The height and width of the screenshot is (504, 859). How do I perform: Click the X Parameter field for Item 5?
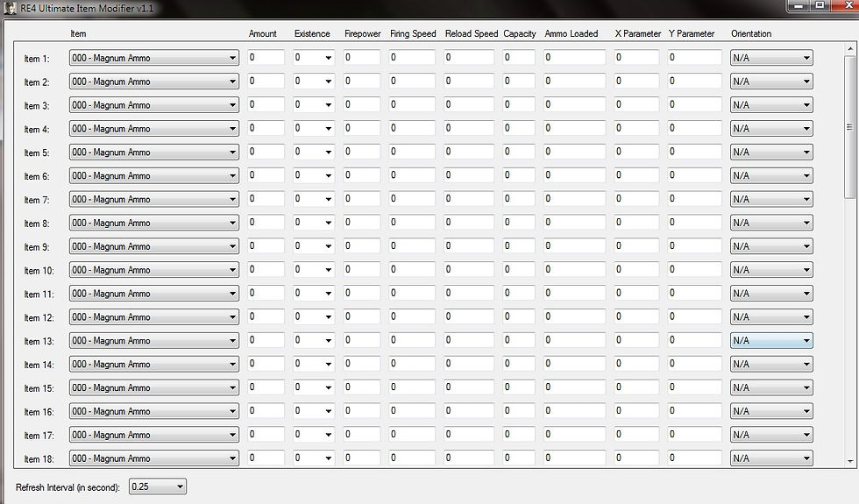[x=636, y=151]
